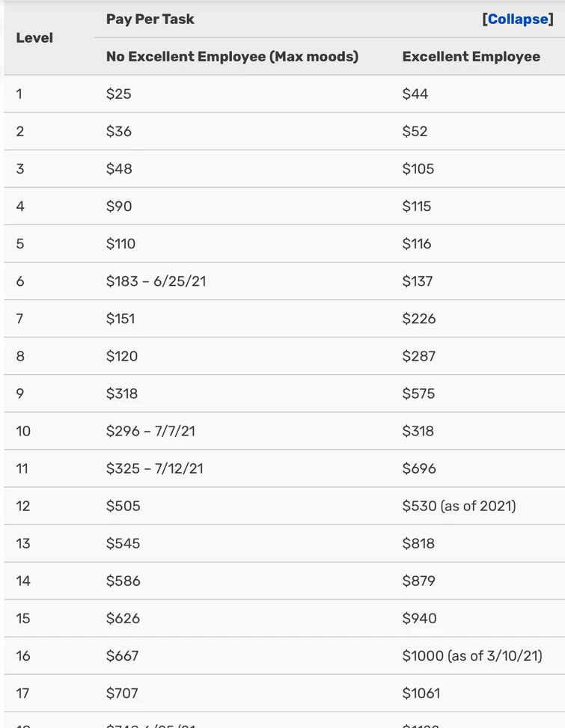The width and height of the screenshot is (565, 728).
Task: Select the $505 pay cell
Action: click(x=123, y=506)
